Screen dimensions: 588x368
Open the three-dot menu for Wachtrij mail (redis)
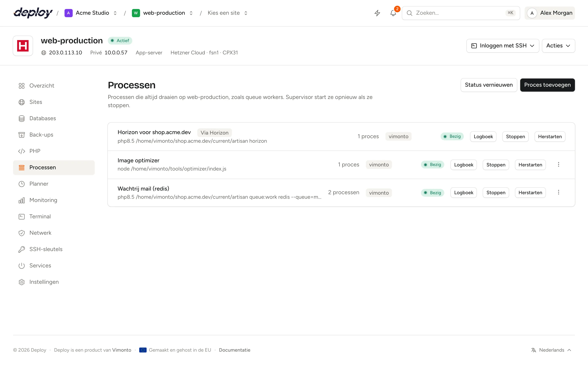(558, 193)
